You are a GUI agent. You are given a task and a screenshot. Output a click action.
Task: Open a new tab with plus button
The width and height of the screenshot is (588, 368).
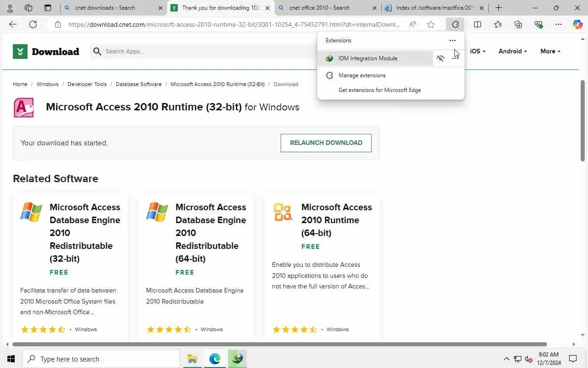pos(498,8)
